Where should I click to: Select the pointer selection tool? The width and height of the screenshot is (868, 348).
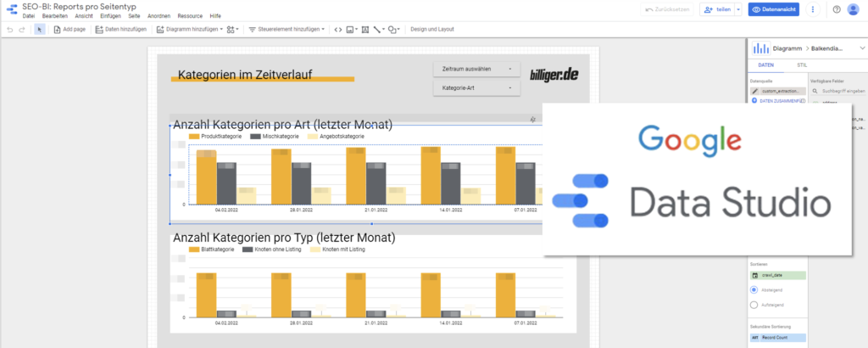click(x=40, y=30)
